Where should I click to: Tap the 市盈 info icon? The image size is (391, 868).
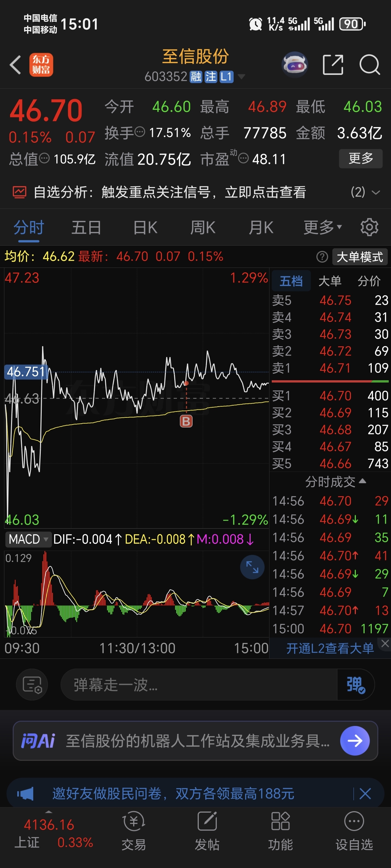pos(243,158)
